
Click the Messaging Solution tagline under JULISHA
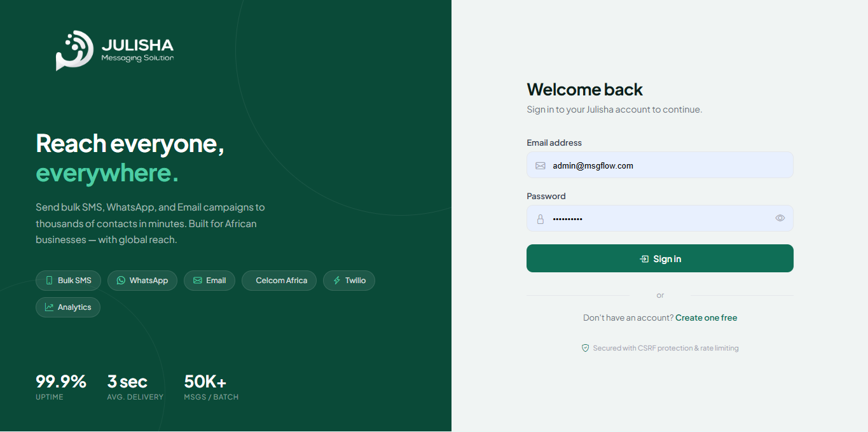137,58
